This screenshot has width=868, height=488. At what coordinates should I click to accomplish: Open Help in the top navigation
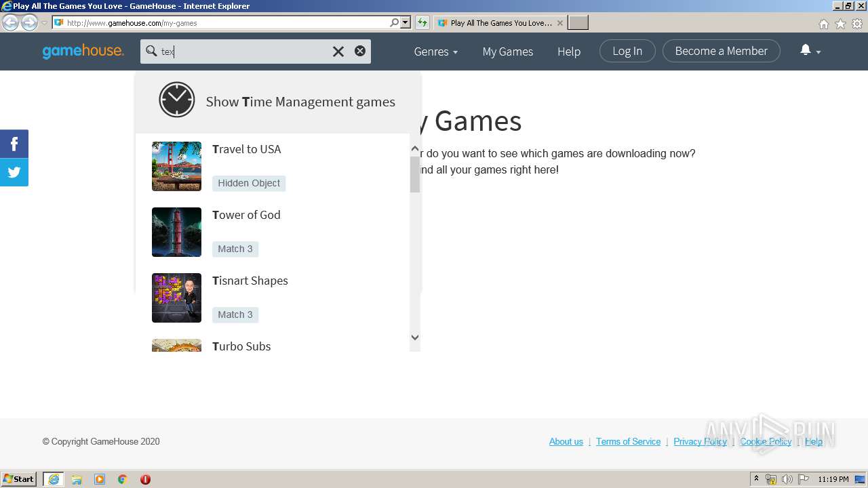(x=569, y=52)
